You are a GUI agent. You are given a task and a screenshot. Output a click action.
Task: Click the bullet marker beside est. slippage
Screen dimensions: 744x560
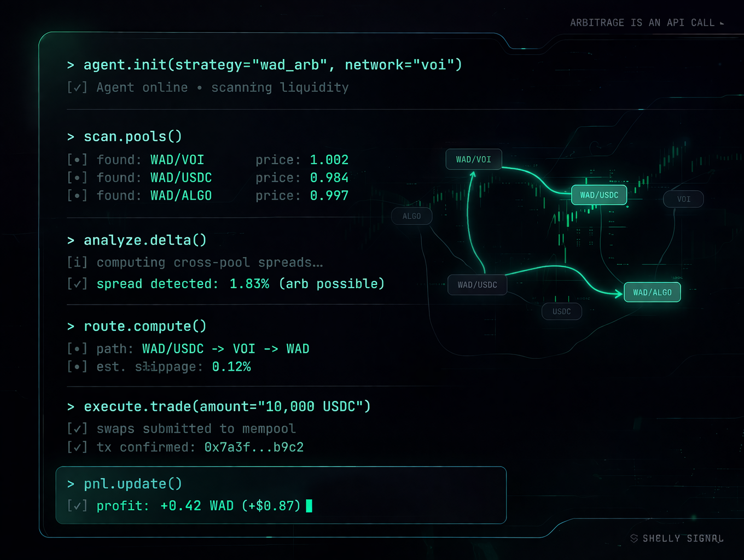77,366
